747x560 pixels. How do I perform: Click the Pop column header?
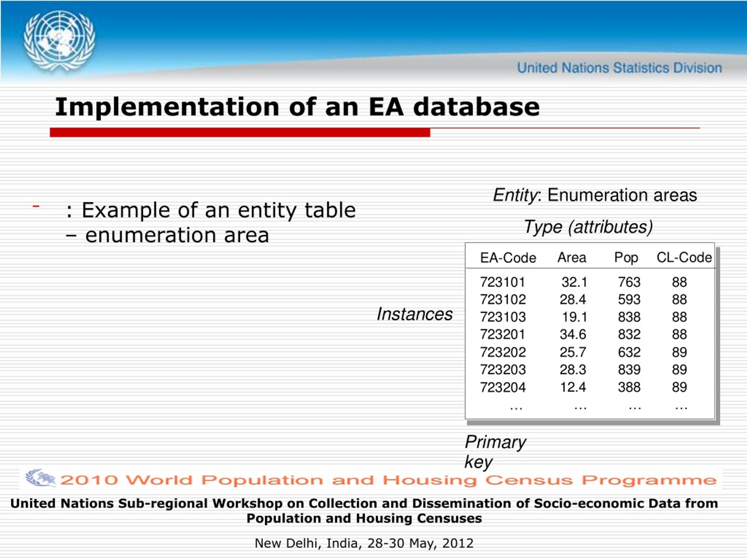click(x=626, y=258)
